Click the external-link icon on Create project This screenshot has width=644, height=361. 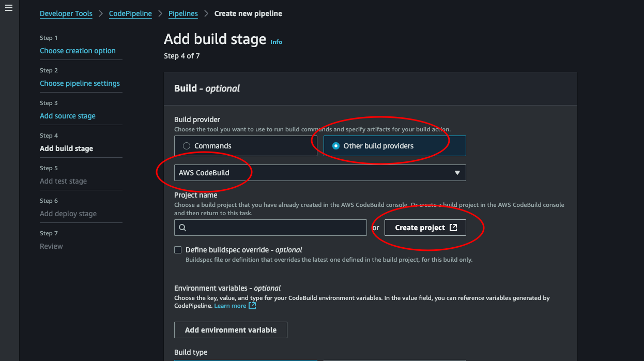tap(454, 228)
